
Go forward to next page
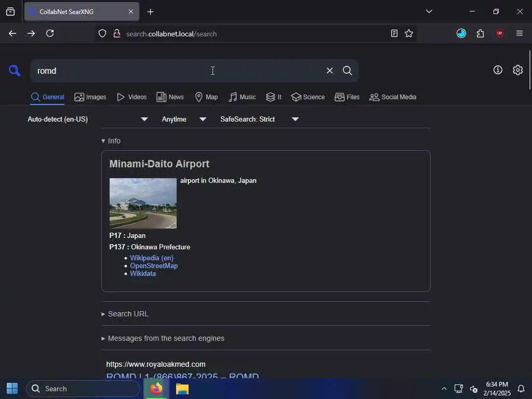click(31, 33)
